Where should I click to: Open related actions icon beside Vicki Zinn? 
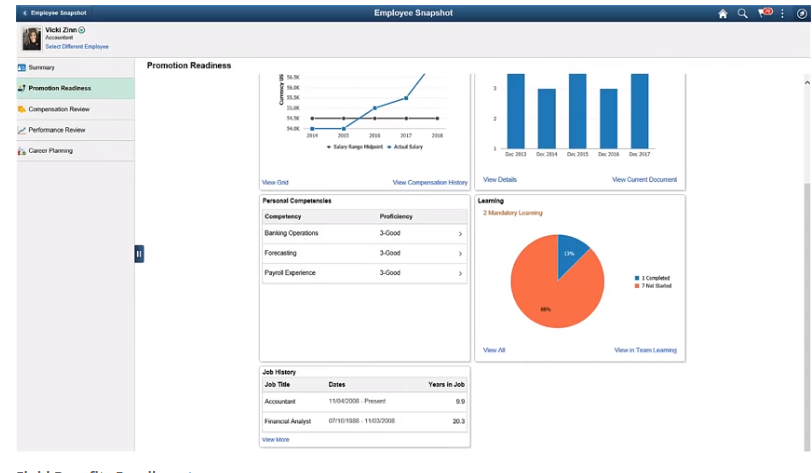tap(82, 31)
